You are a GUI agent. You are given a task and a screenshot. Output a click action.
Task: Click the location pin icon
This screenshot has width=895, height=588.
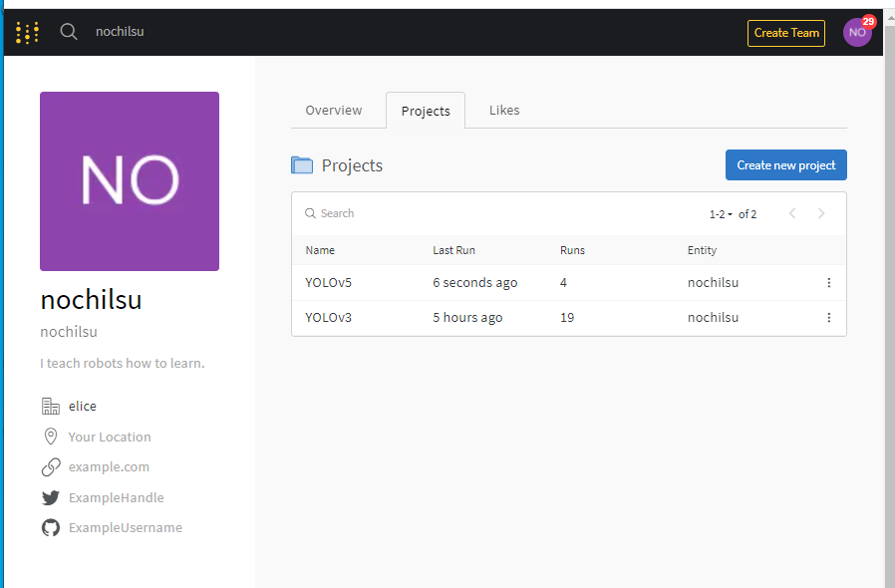point(51,437)
